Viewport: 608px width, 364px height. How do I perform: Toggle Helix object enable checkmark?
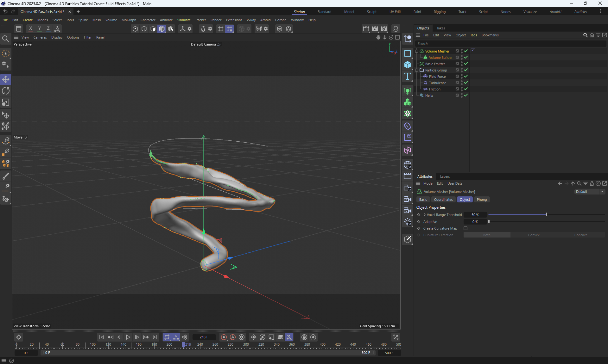tap(466, 95)
